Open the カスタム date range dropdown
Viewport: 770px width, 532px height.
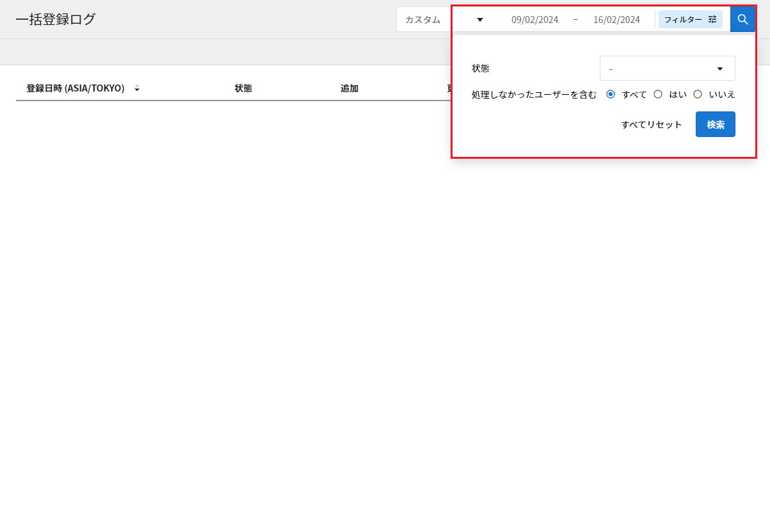click(x=444, y=19)
